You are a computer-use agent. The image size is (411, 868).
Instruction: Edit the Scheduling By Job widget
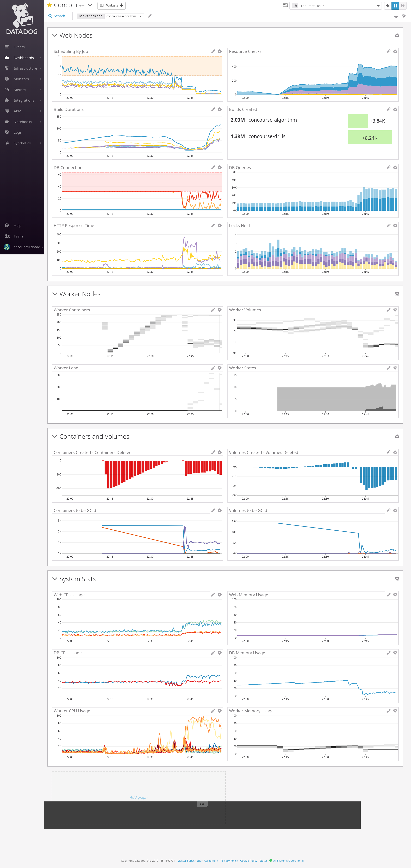(x=213, y=52)
